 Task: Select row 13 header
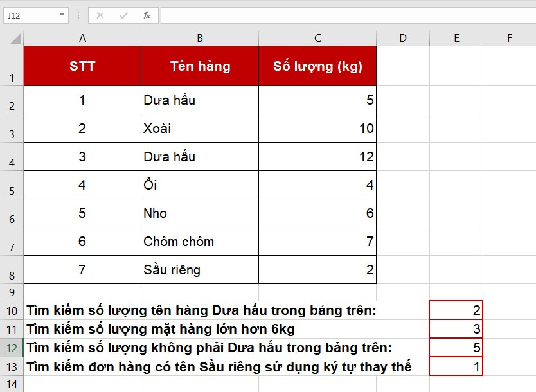(x=12, y=367)
